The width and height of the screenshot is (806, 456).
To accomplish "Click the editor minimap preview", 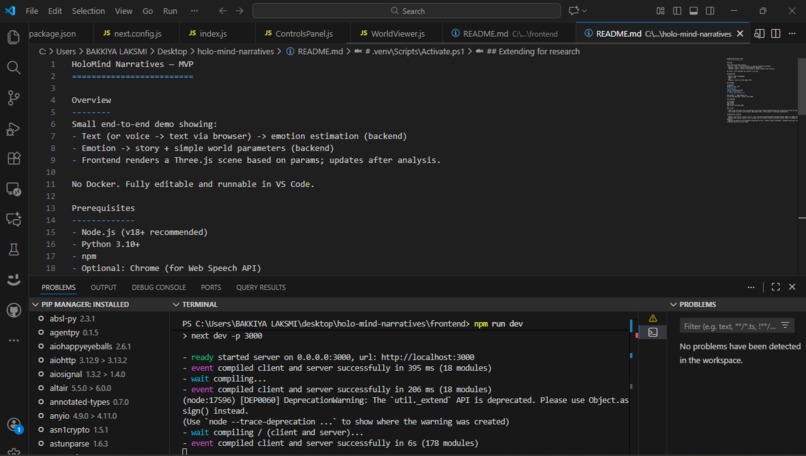I will coord(761,90).
